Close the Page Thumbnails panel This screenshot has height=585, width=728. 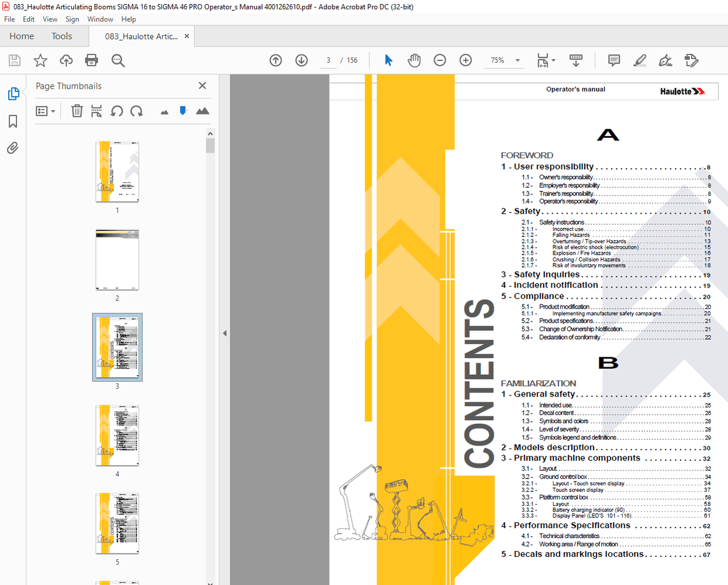click(x=203, y=86)
